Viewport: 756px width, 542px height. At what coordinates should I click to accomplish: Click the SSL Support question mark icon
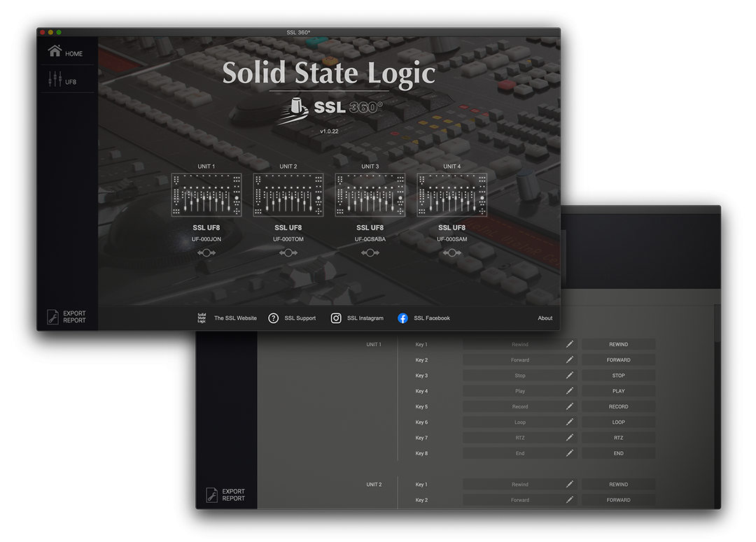[x=274, y=318]
